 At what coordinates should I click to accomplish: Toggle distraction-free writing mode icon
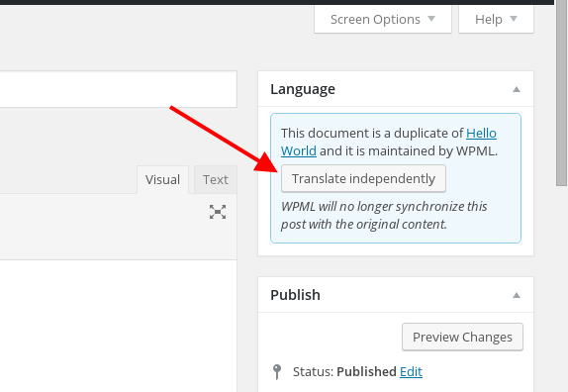218,212
